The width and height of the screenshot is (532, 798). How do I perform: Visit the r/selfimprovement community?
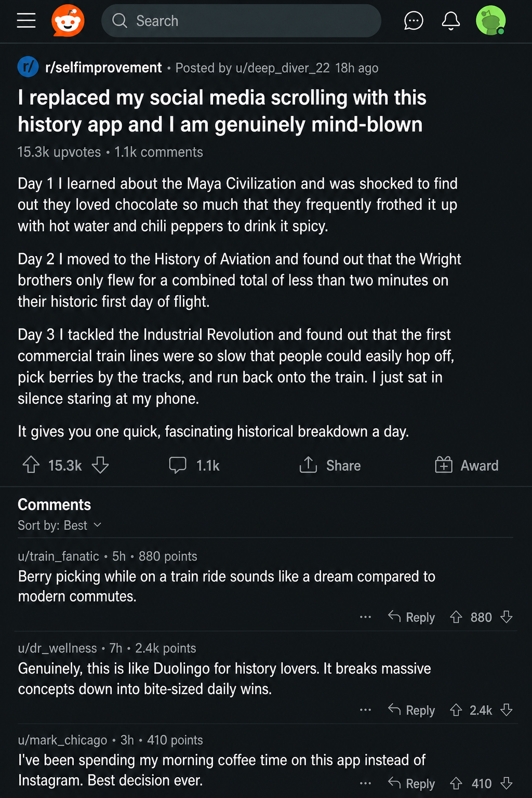(x=103, y=68)
